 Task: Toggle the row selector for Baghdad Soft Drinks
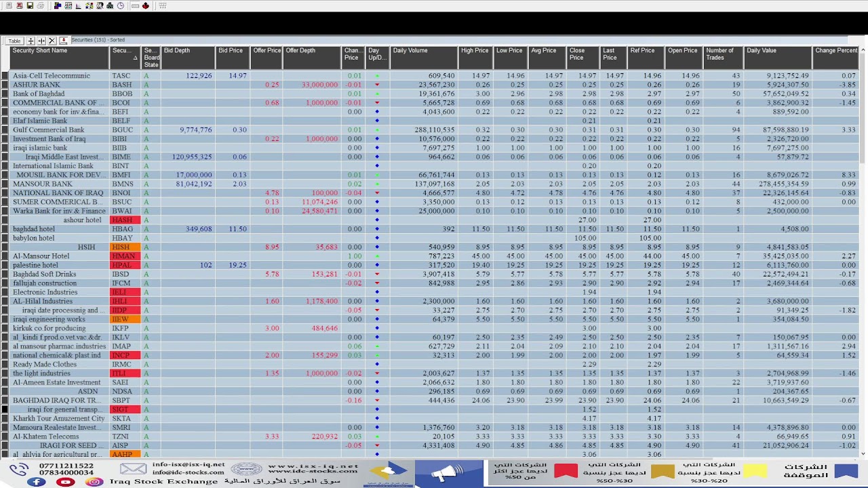(x=5, y=274)
